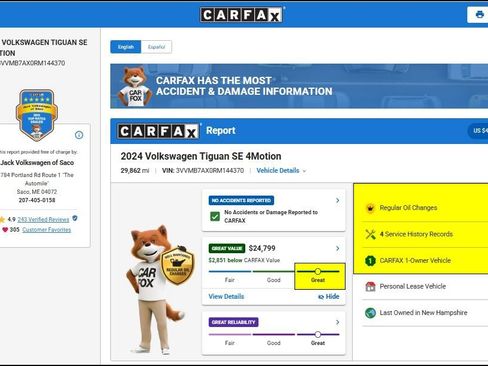488x366 pixels.
Task: Click the Good label on reliability scale
Action: (x=274, y=343)
